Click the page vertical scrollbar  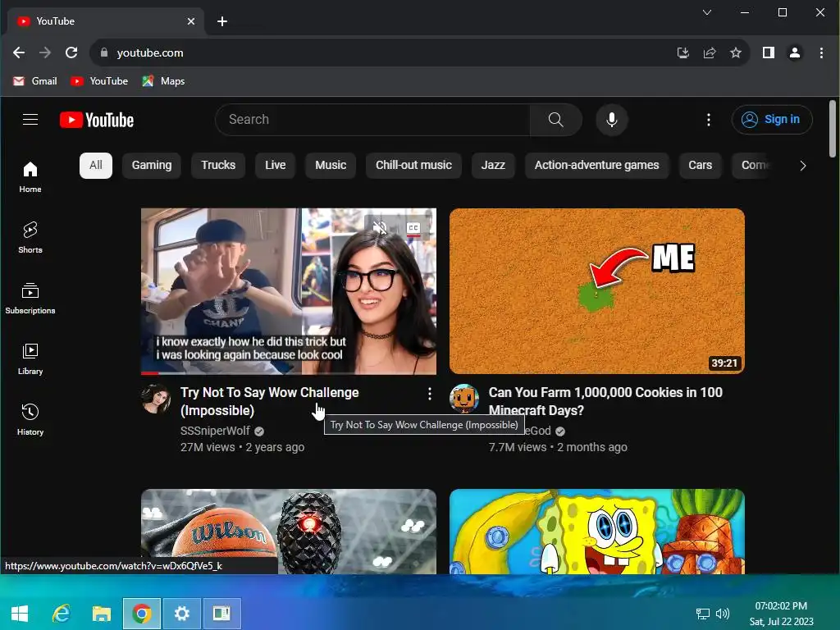click(x=833, y=129)
